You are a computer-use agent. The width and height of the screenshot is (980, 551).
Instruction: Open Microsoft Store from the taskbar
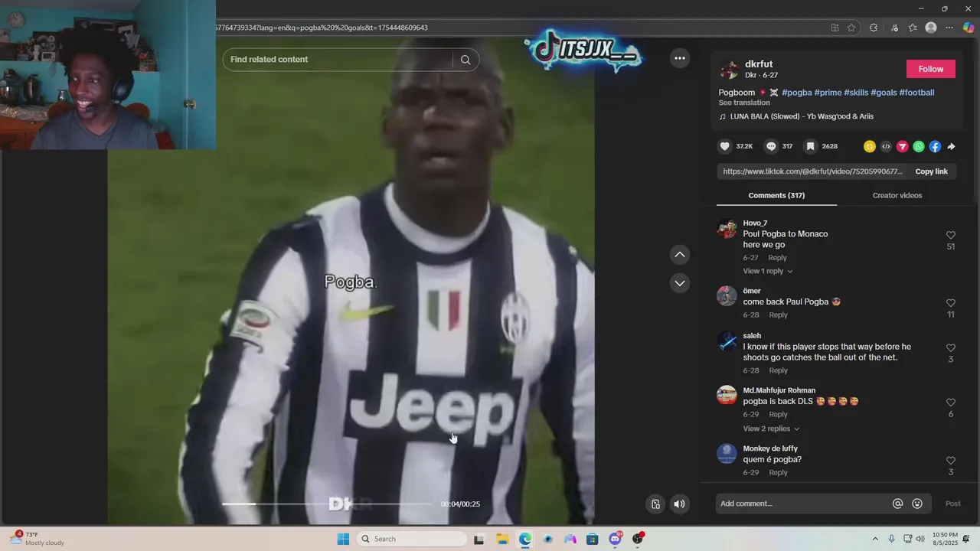[x=592, y=539]
